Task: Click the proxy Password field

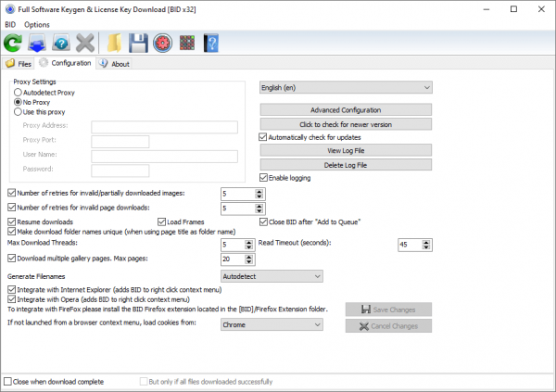Action: coord(120,171)
